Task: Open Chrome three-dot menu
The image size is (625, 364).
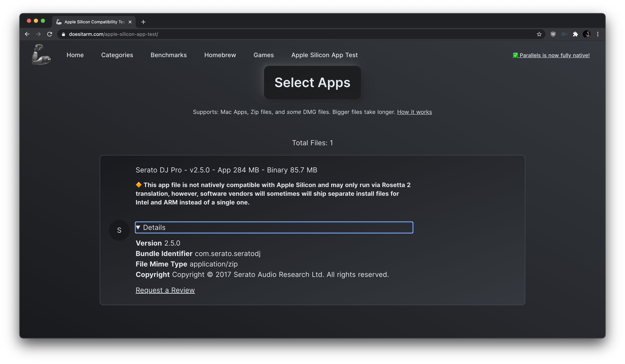Action: 598,34
